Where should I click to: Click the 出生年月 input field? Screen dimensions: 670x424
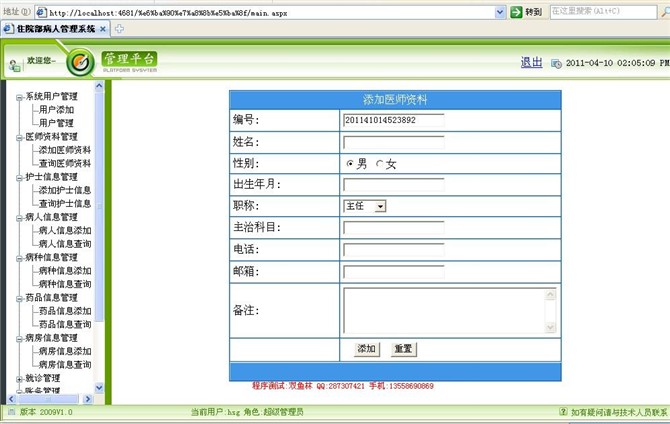[394, 185]
